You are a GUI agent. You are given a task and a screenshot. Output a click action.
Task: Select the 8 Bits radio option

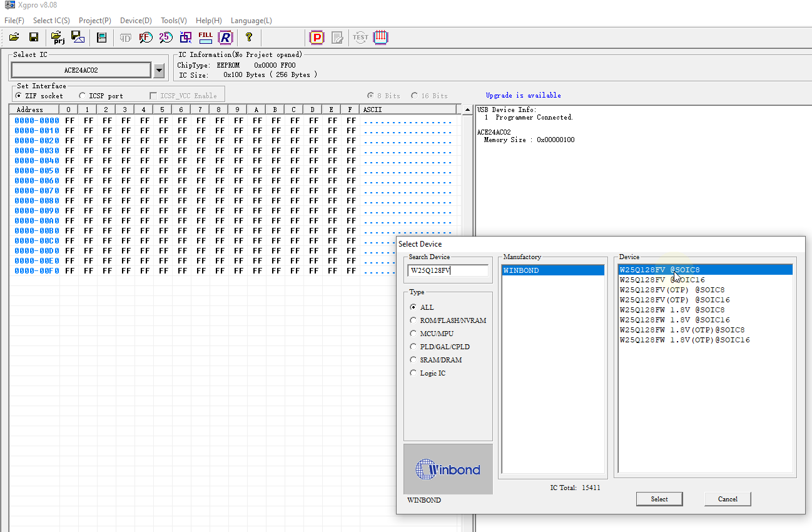pyautogui.click(x=370, y=96)
